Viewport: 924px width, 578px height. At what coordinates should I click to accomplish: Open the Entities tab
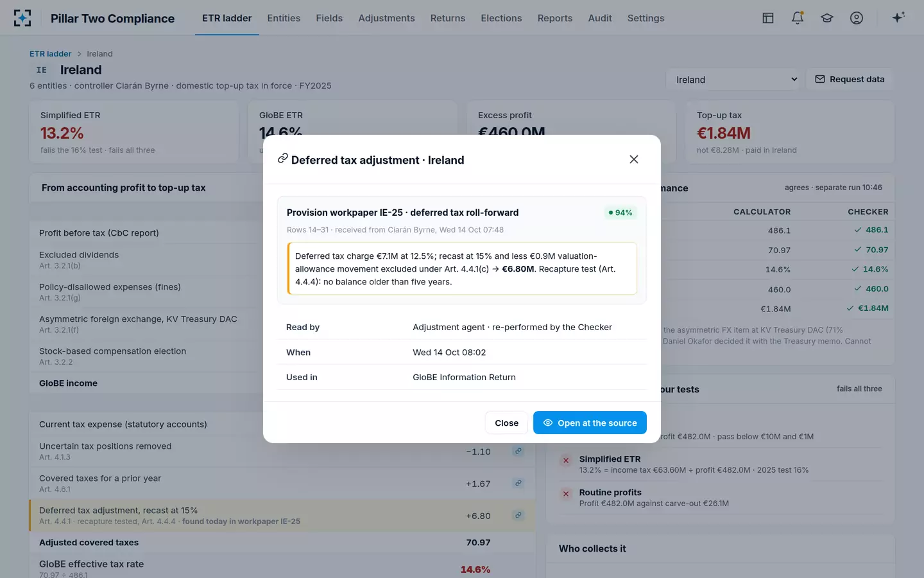[284, 18]
